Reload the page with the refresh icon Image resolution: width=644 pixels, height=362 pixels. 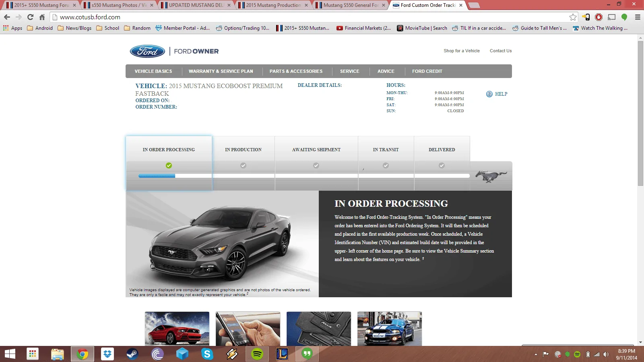tap(30, 17)
